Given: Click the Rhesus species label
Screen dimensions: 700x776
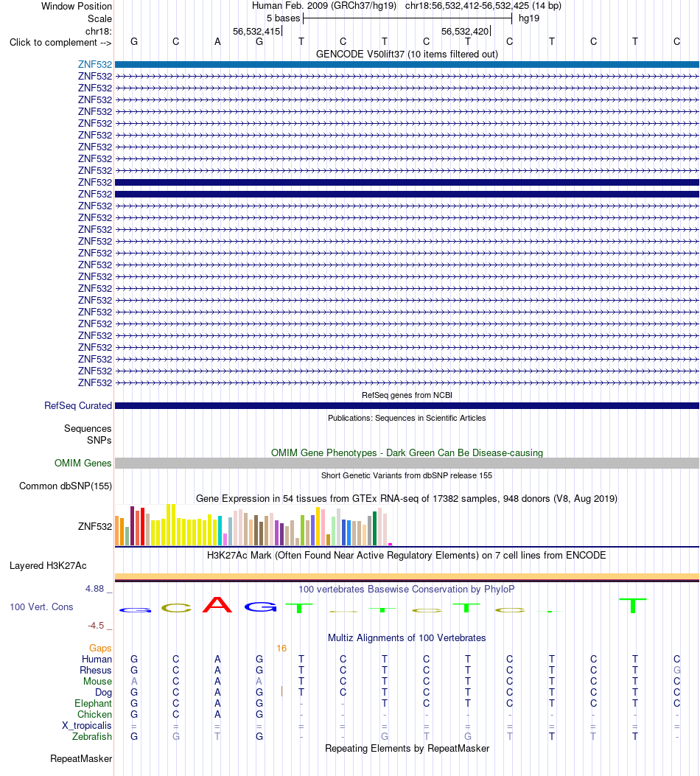Looking at the screenshot, I should (x=96, y=671).
